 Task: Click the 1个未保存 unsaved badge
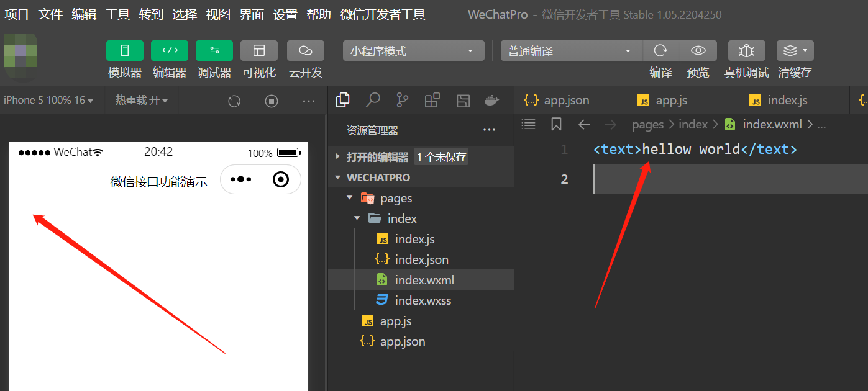coord(441,157)
